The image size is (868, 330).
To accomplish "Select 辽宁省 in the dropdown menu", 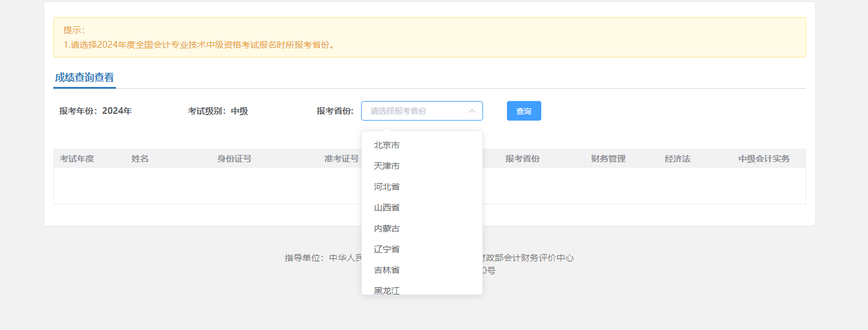I will click(387, 249).
